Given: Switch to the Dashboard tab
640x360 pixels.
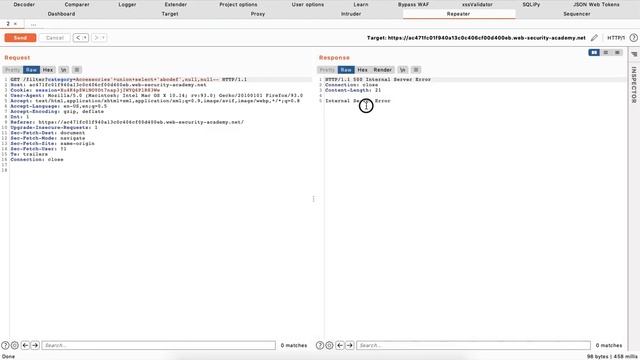Looking at the screenshot, I should tap(61, 14).
